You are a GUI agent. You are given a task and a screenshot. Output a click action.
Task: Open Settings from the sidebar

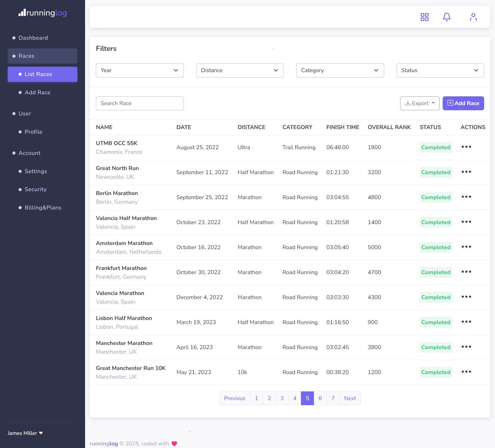click(x=36, y=171)
